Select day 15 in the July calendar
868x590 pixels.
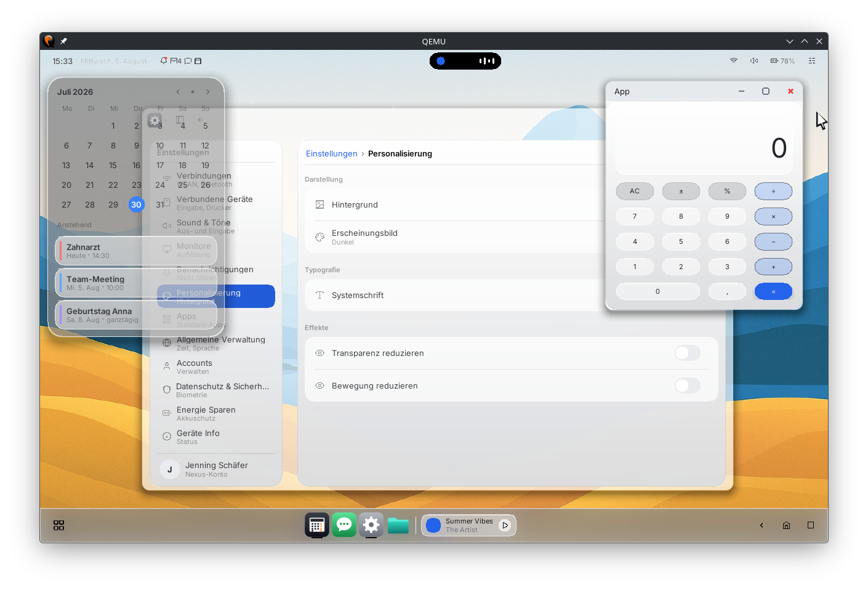[x=113, y=165]
